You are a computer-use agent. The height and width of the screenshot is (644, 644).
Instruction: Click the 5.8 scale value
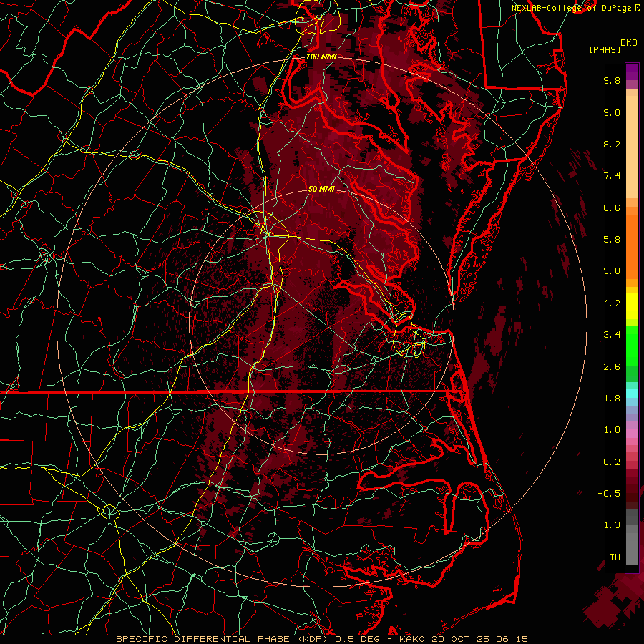[612, 240]
